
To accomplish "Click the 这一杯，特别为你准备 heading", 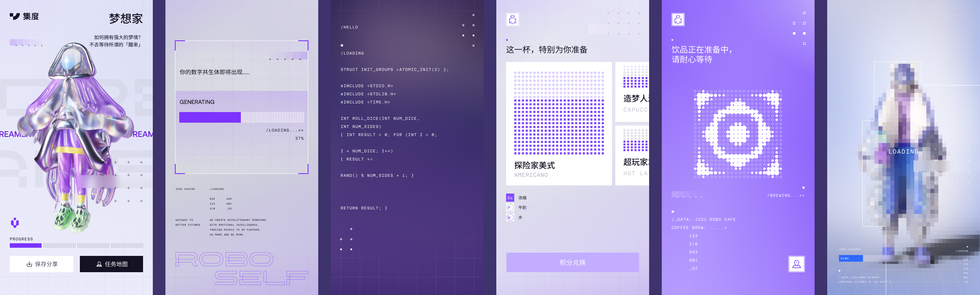I will (x=547, y=50).
